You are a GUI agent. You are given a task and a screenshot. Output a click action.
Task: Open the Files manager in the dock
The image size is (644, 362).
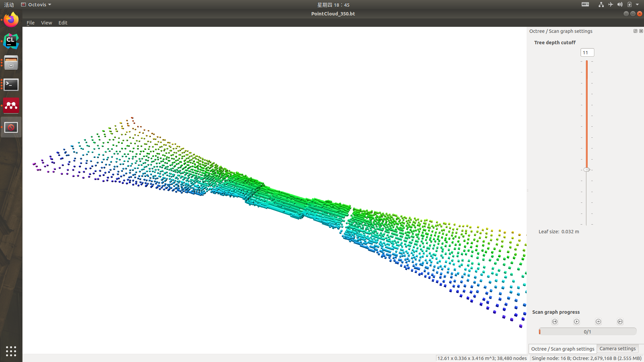pyautogui.click(x=11, y=63)
